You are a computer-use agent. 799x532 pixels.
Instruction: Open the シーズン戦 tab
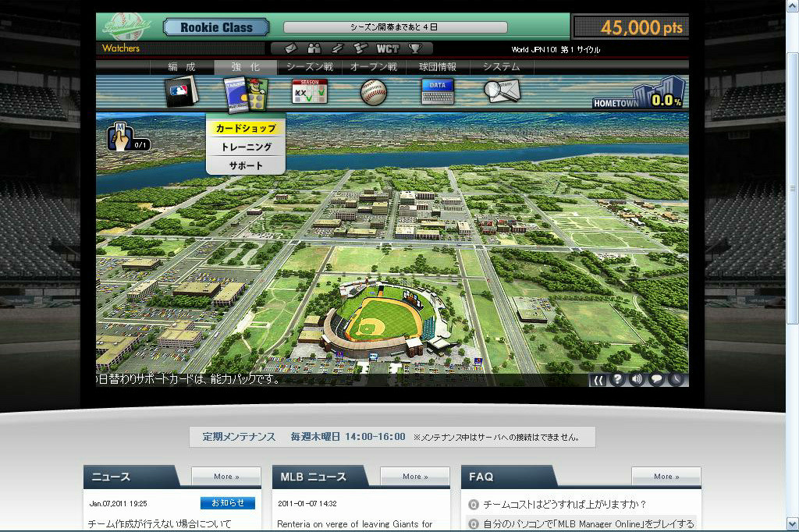point(310,67)
